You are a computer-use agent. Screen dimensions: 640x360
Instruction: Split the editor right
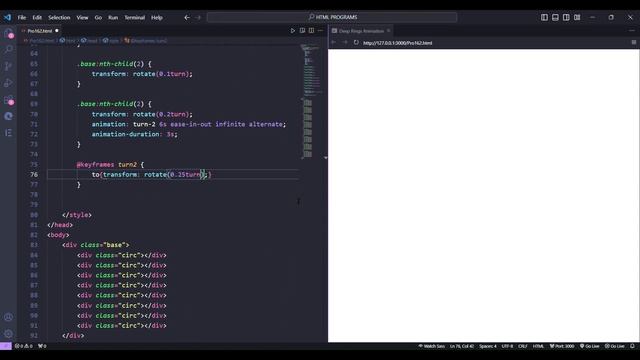point(311,31)
